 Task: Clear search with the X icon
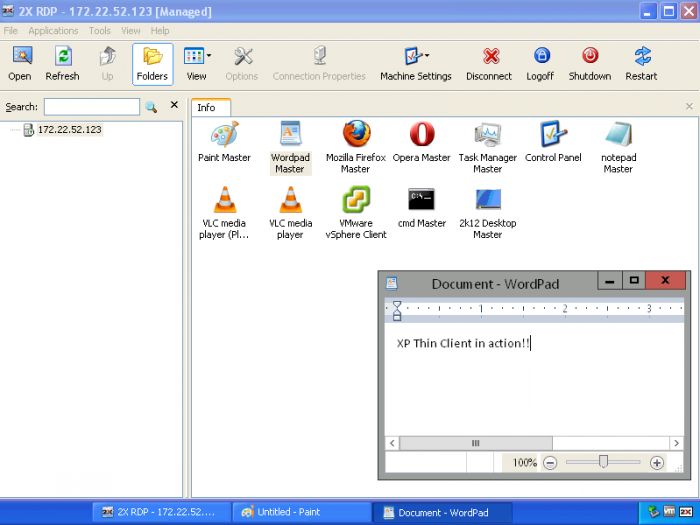pyautogui.click(x=175, y=105)
